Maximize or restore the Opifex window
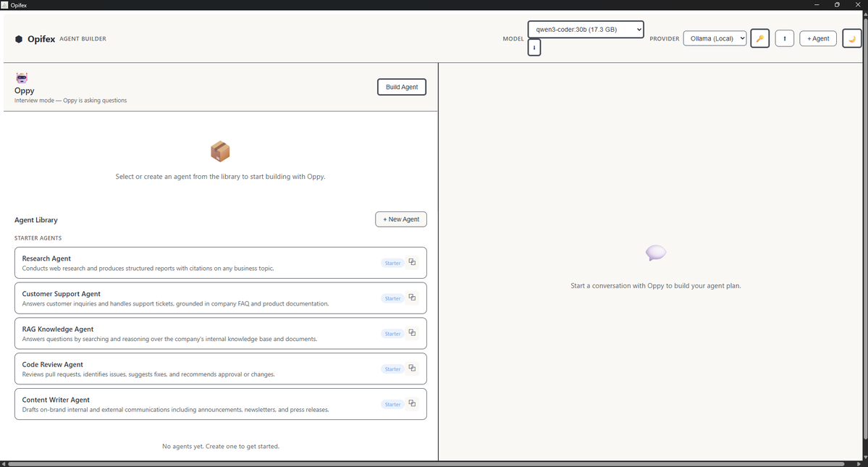 (x=837, y=5)
